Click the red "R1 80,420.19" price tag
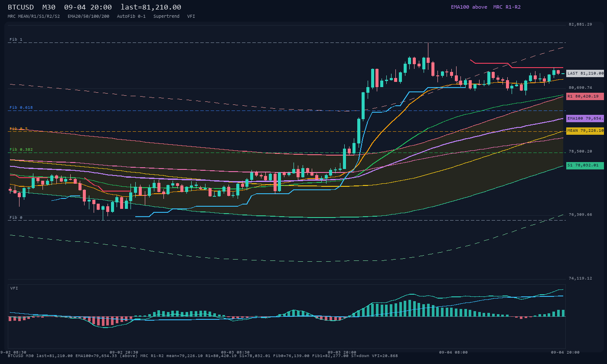Viewport: 607px width, 364px height. click(x=585, y=96)
